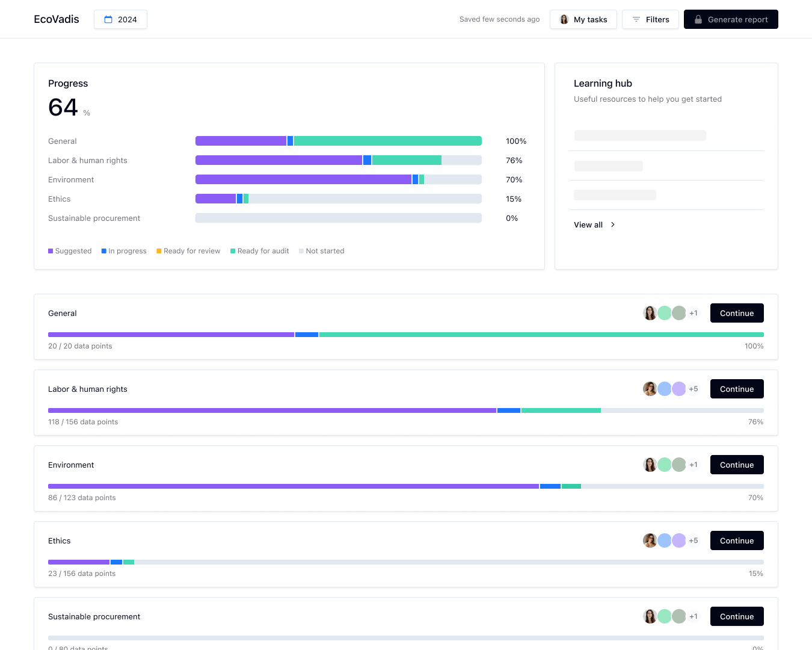812x650 pixels.
Task: Toggle the In progress legend item
Action: pyautogui.click(x=124, y=251)
